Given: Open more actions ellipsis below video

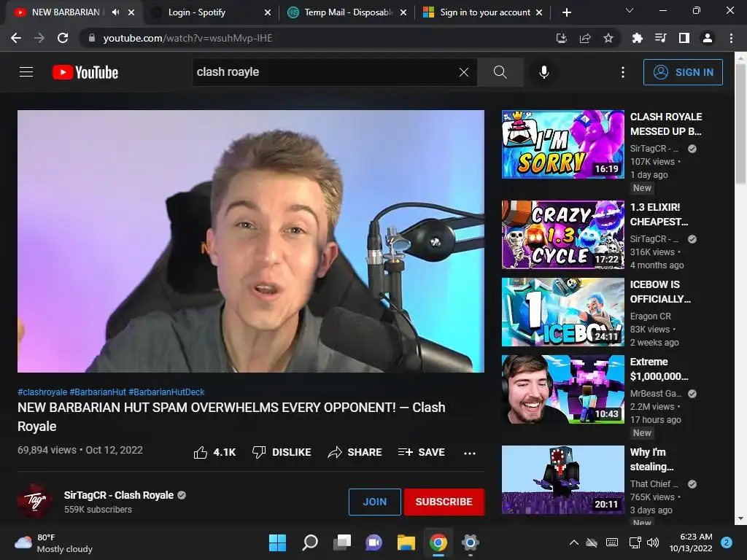Looking at the screenshot, I should tap(469, 453).
